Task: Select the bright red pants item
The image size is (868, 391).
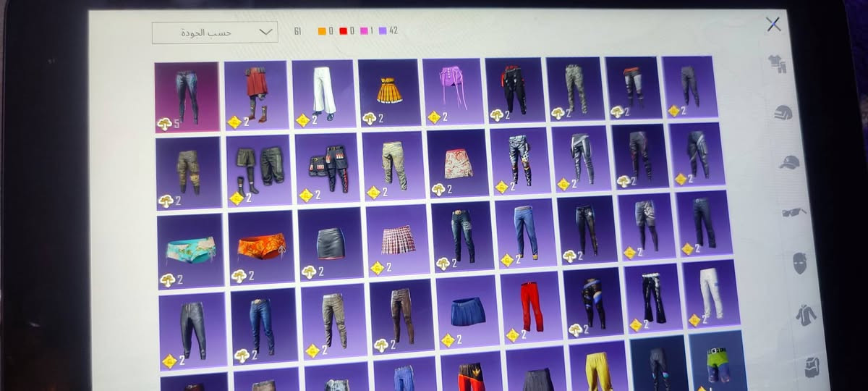Action: (x=531, y=307)
